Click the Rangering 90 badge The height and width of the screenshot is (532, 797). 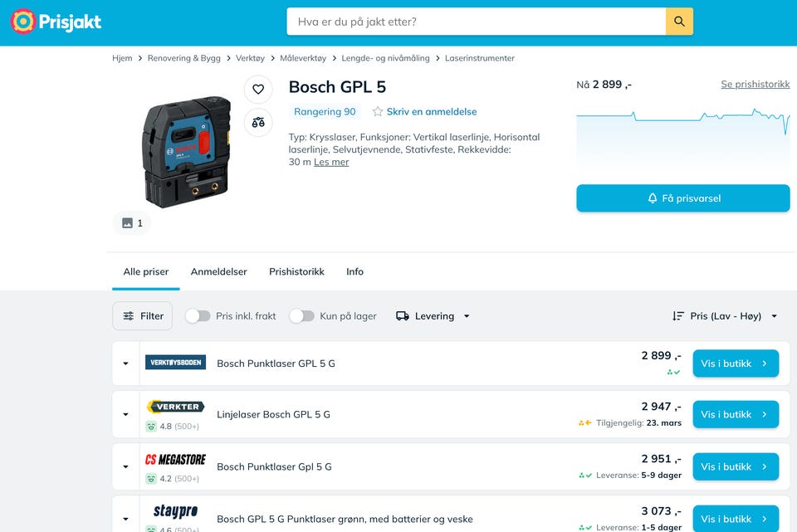pos(325,112)
